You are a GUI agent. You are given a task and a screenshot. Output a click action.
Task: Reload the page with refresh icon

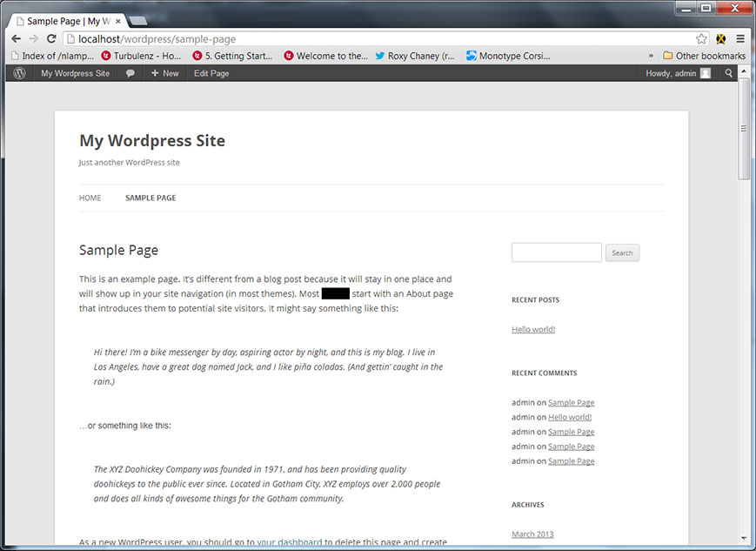click(x=51, y=38)
